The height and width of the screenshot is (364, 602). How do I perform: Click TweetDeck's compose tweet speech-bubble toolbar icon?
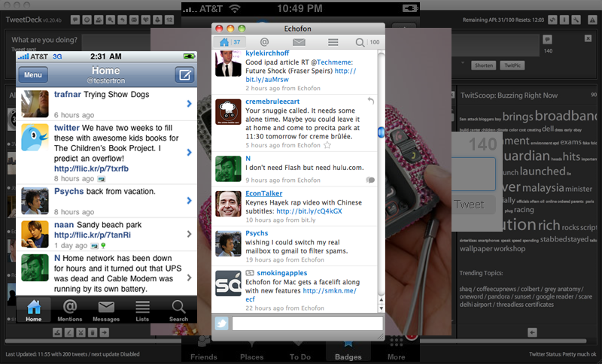[75, 20]
